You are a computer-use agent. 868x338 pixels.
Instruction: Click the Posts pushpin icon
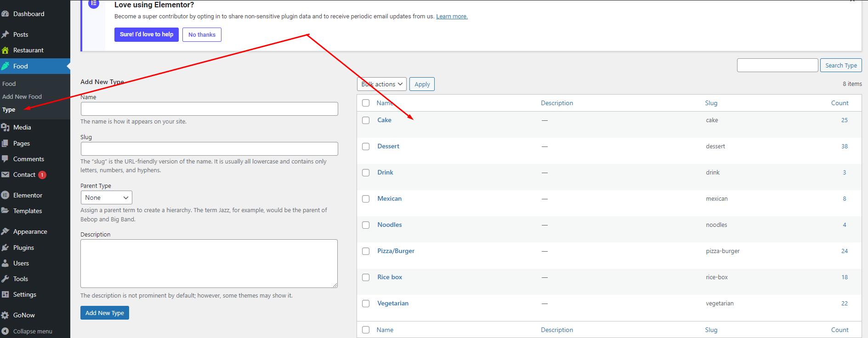[x=6, y=34]
